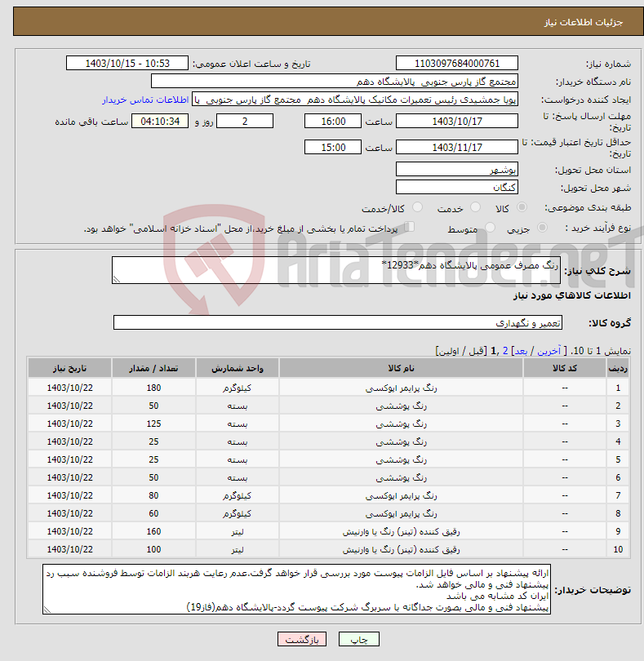The height and width of the screenshot is (661, 644).
Task: Open اطلاعات تماس خریدار link
Action: [145, 100]
